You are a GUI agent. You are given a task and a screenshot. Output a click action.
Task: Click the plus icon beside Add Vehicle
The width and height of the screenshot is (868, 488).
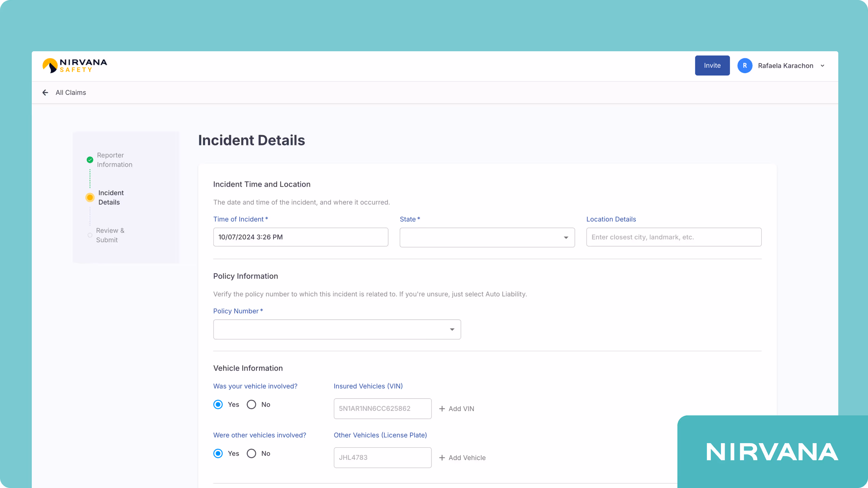442,457
